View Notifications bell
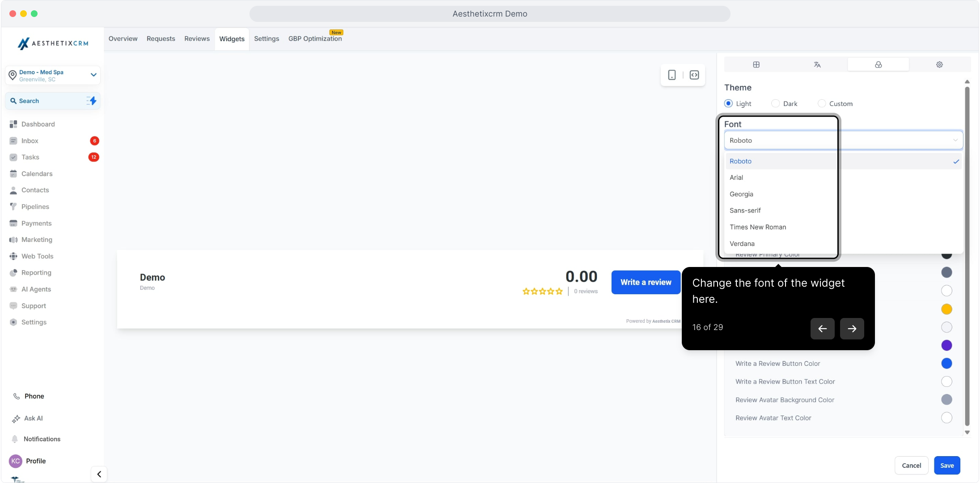 coord(36,439)
